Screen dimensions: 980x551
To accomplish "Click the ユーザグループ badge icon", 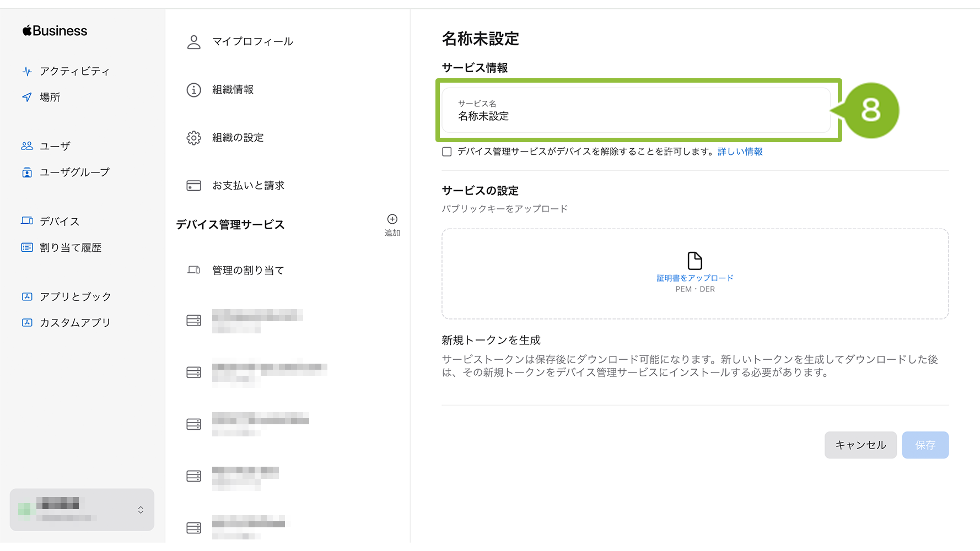I will click(x=27, y=172).
